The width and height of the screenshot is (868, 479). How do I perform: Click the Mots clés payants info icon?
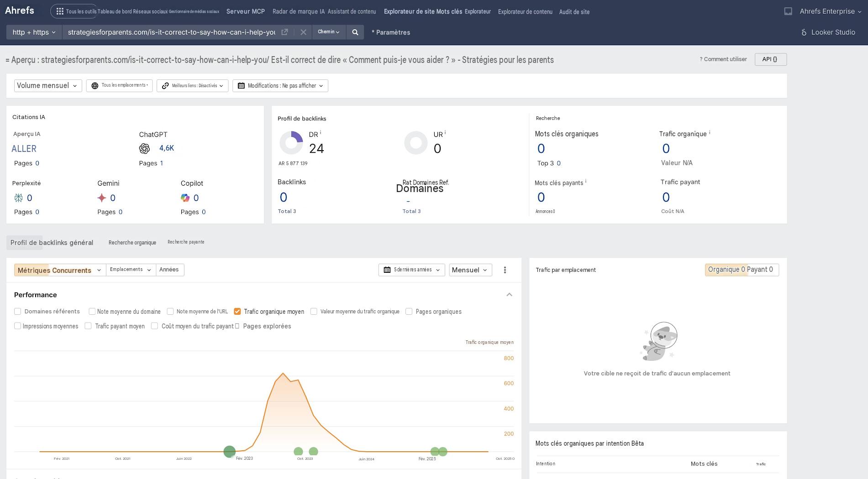click(x=586, y=181)
